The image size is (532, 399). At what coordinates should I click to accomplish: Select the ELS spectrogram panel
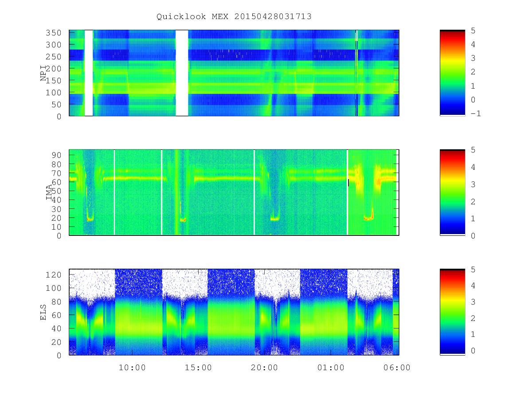[x=234, y=312]
